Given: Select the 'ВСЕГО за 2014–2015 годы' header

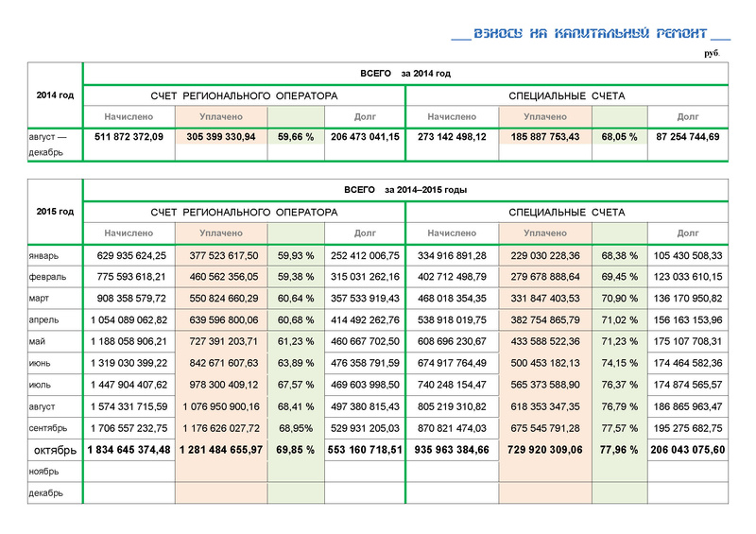Looking at the screenshot, I should pyautogui.click(x=405, y=190).
